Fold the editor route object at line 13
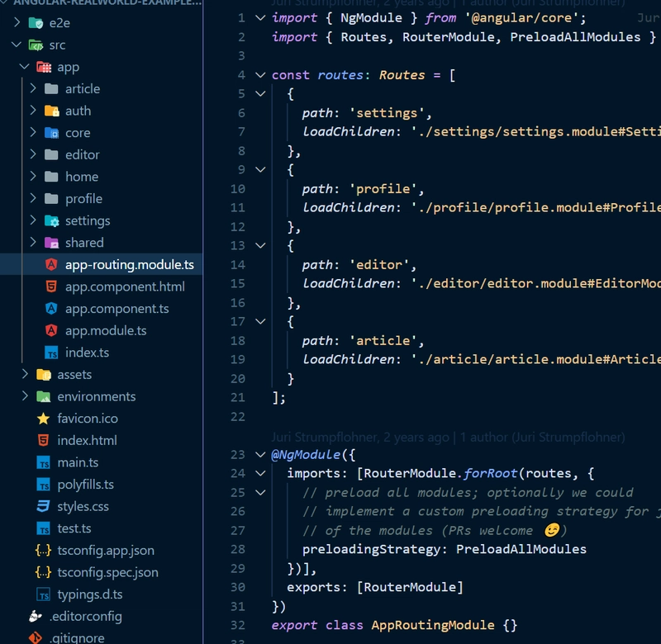661x644 pixels. tap(260, 245)
